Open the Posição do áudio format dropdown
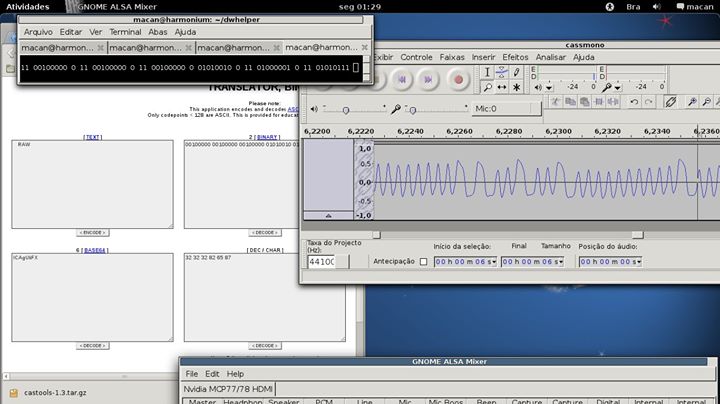 [x=638, y=262]
